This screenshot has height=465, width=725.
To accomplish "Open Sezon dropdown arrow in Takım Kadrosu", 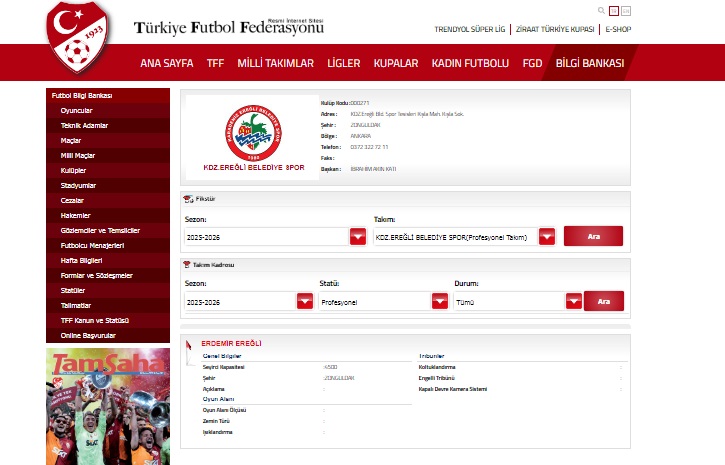I will 305,301.
